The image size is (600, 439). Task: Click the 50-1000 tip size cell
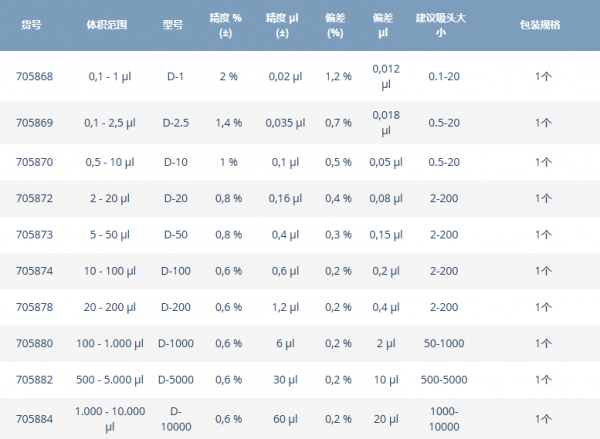[x=444, y=344]
